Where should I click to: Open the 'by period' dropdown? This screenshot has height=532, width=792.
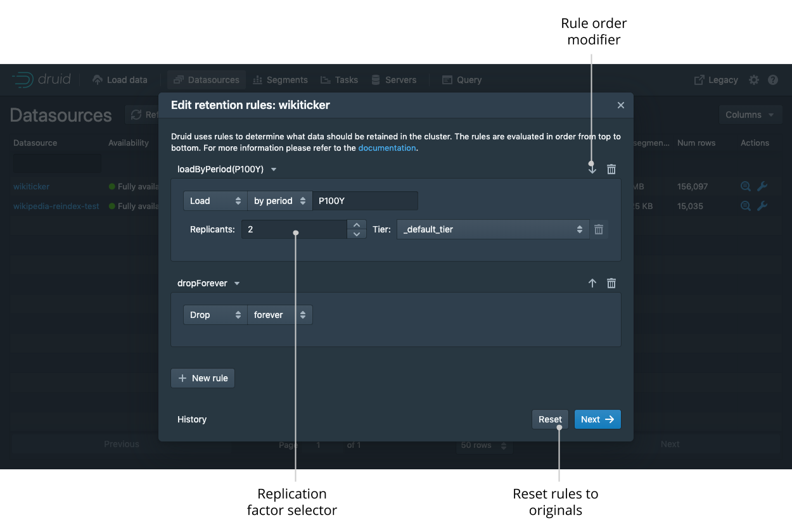pyautogui.click(x=280, y=201)
